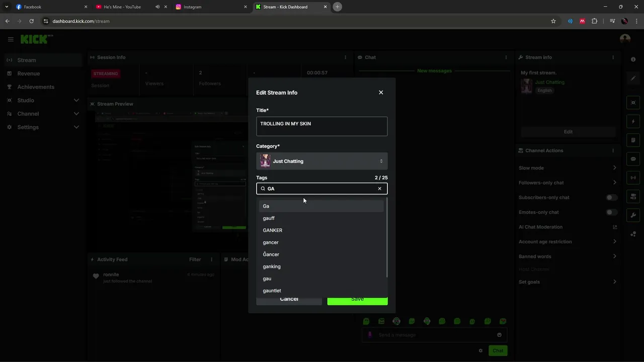The image size is (644, 362).
Task: Reload the browser page
Action: click(31, 21)
